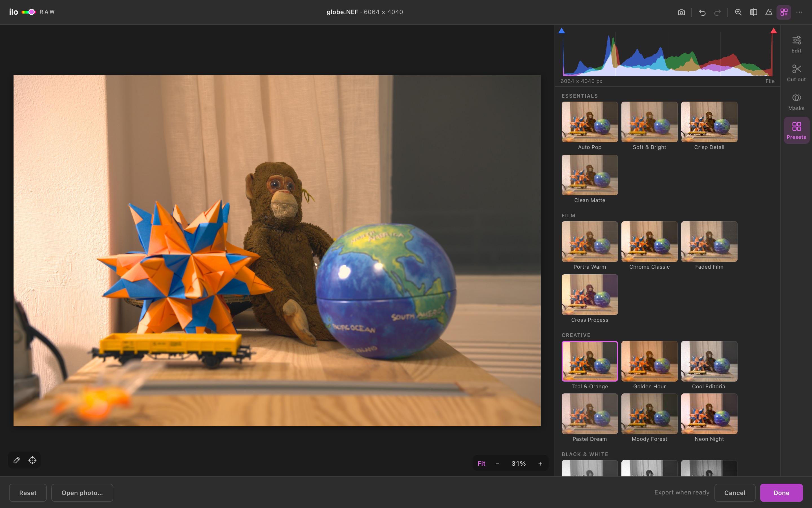This screenshot has height=508, width=812.
Task: Toggle the red highlight clipping indicator
Action: point(773,31)
